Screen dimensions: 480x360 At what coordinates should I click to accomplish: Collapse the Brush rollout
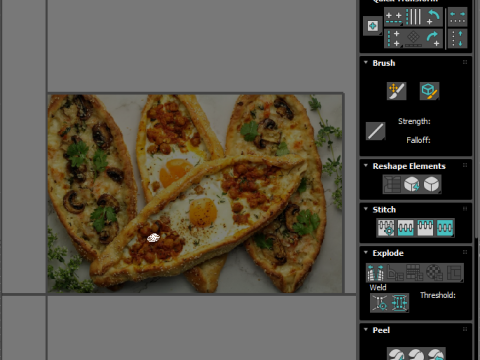pyautogui.click(x=366, y=62)
